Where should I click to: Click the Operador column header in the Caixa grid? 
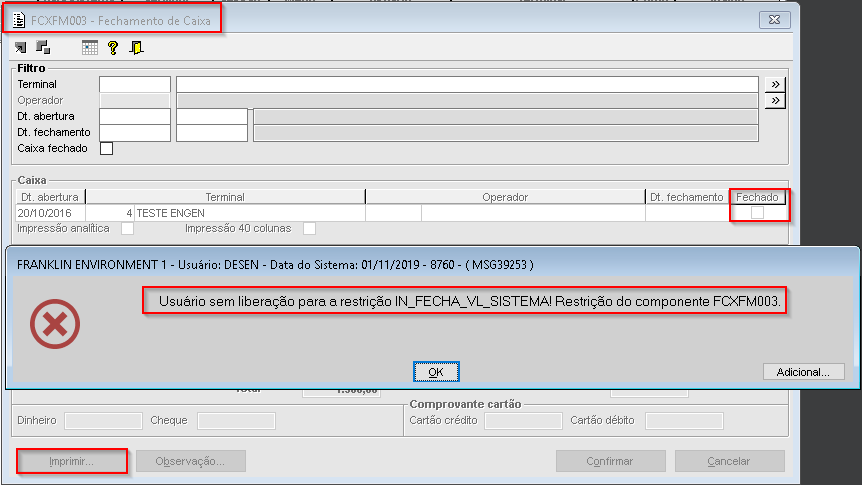pyautogui.click(x=505, y=197)
